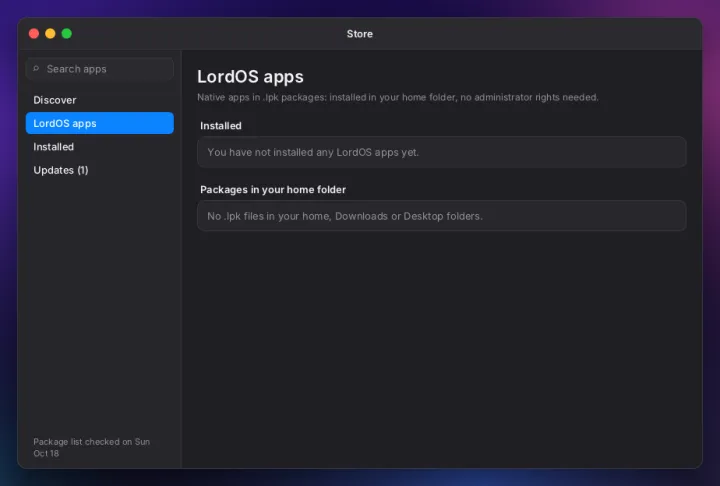Click 'Package list checked on Sun Oct 18' status
Image resolution: width=720 pixels, height=486 pixels.
point(91,447)
